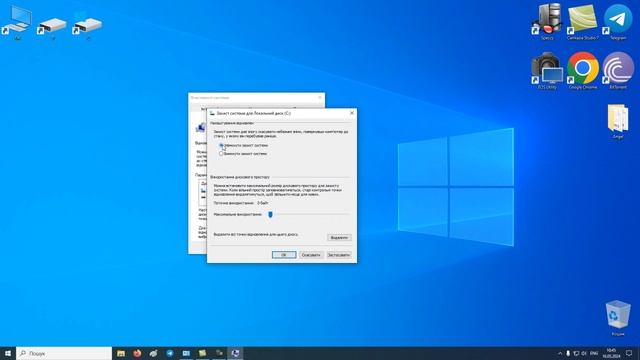Viewport: 640px width, 360px height.
Task: Launch Firefox from the taskbar
Action: tap(137, 353)
